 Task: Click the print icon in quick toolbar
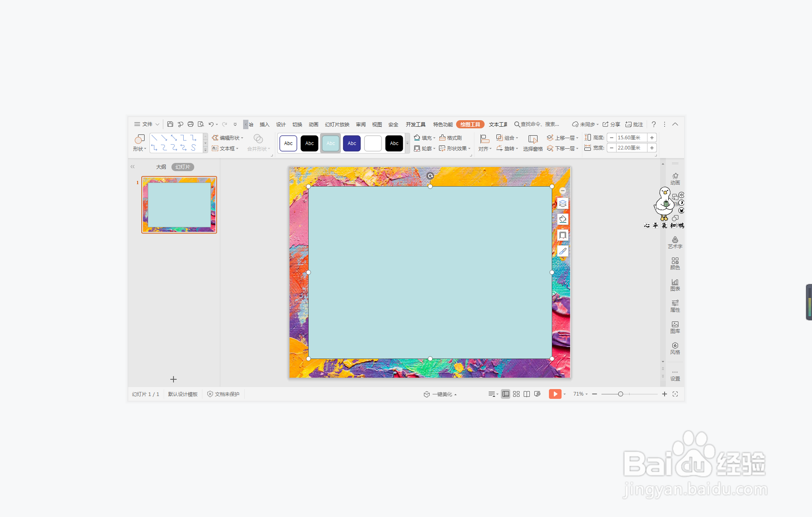(x=191, y=124)
